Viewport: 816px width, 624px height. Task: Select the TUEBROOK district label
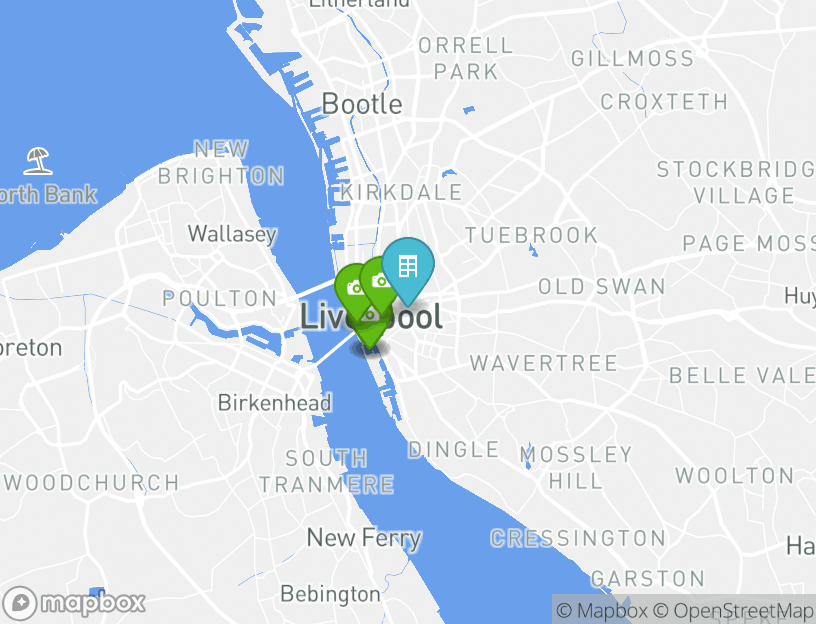tap(531, 235)
